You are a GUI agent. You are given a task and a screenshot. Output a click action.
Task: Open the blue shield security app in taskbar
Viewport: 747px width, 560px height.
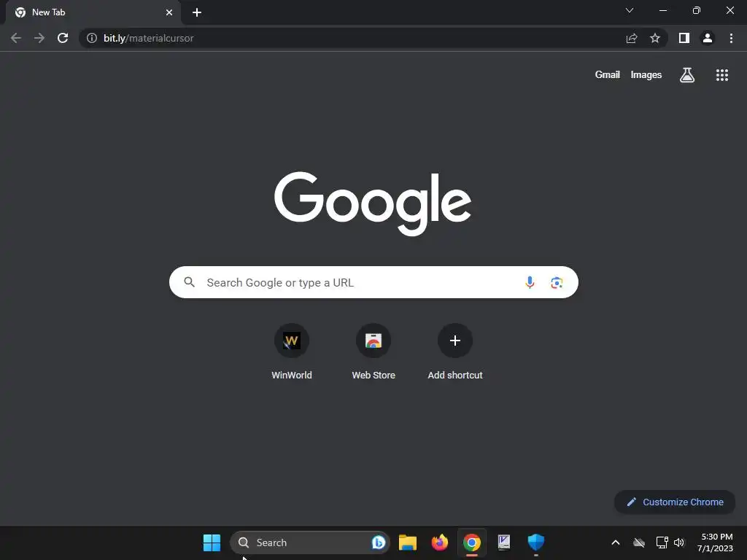tap(536, 542)
